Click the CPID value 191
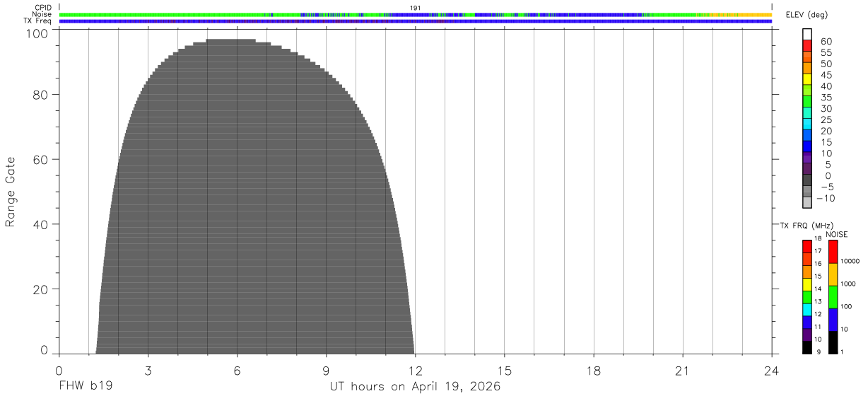Viewport: 868px width, 401px height. (x=415, y=7)
